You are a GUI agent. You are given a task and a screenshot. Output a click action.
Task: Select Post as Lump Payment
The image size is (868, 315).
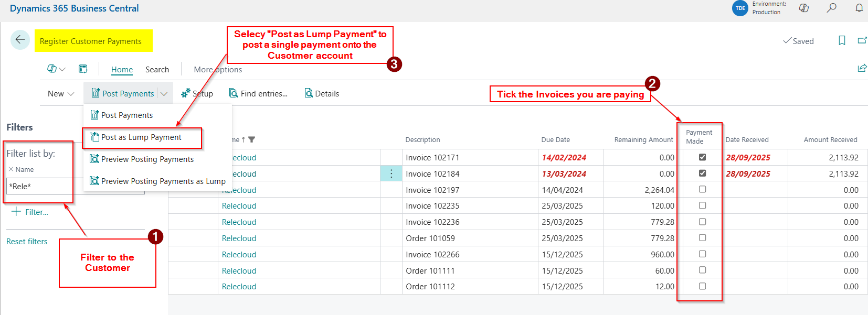click(x=141, y=137)
